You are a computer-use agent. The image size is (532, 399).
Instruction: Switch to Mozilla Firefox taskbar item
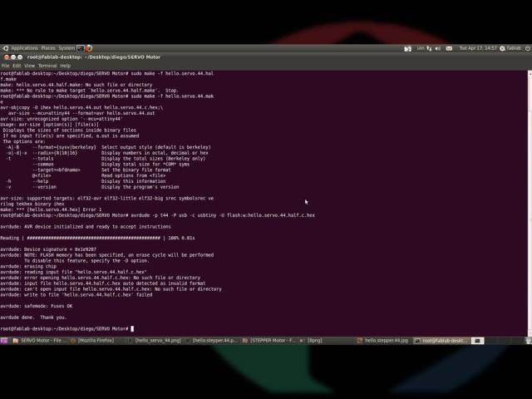(92, 341)
